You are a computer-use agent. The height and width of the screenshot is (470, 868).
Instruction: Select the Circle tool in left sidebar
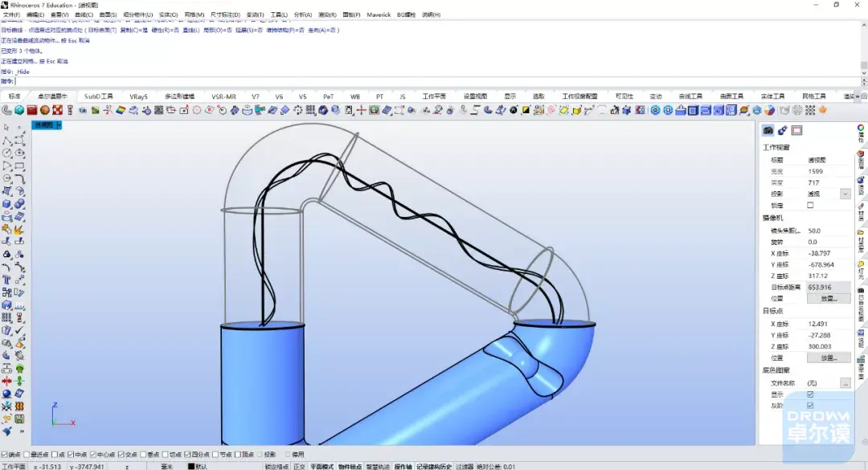(x=6, y=153)
